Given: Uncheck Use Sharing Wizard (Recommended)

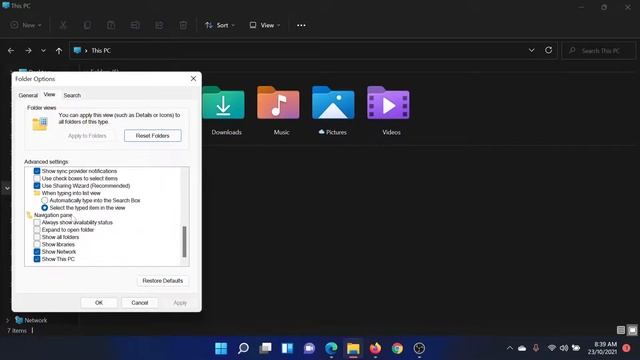Looking at the screenshot, I should pos(37,186).
